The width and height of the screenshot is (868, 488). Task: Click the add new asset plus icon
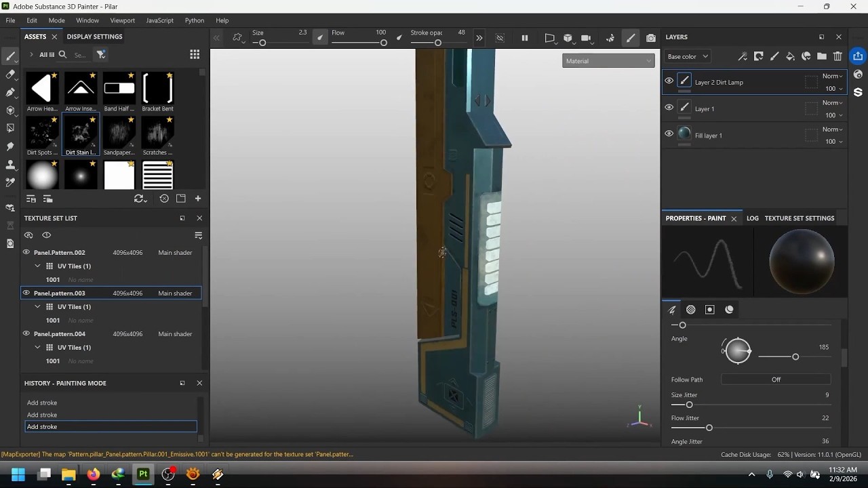point(198,199)
